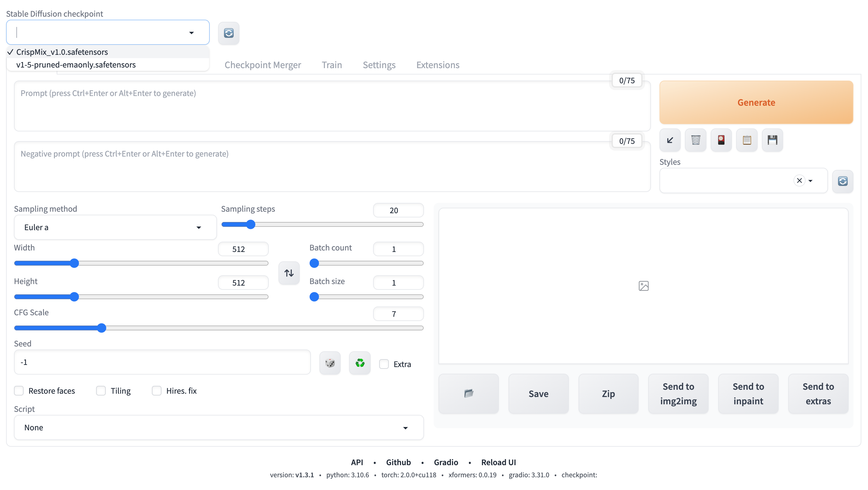Click the read generation parameters arrow icon
The width and height of the screenshot is (868, 490).
(x=670, y=140)
